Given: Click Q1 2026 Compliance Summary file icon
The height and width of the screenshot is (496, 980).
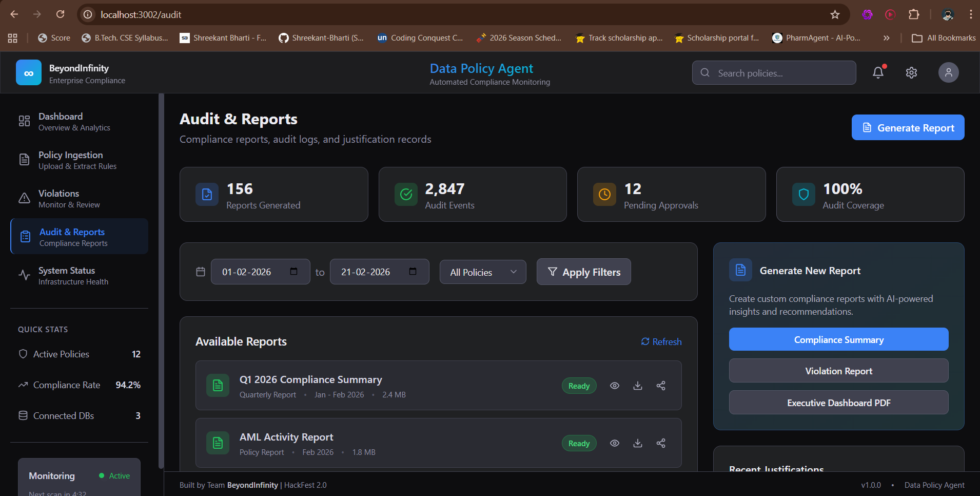Looking at the screenshot, I should pyautogui.click(x=218, y=386).
